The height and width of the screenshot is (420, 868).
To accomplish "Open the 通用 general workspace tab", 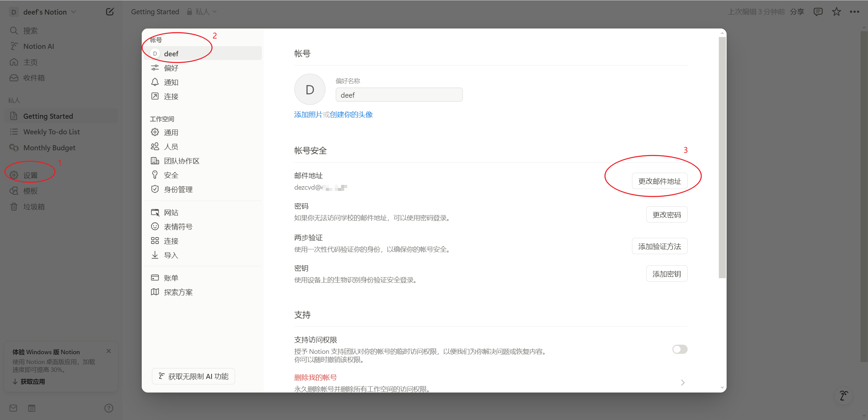I will (x=203, y=132).
